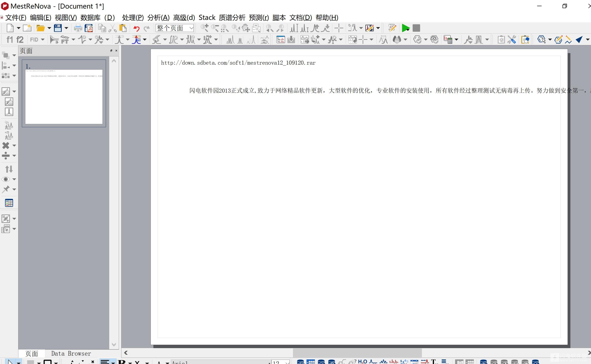Open the 质谱分析 menu
Viewport: 591px width, 364px height.
click(x=232, y=18)
